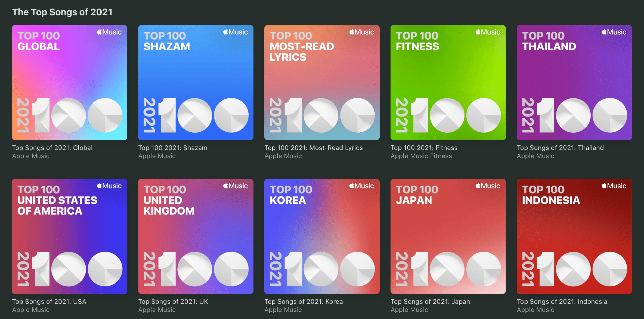Click the Top 100 Thailand playlist artwork
Screen dimensions: 644x319
click(574, 83)
